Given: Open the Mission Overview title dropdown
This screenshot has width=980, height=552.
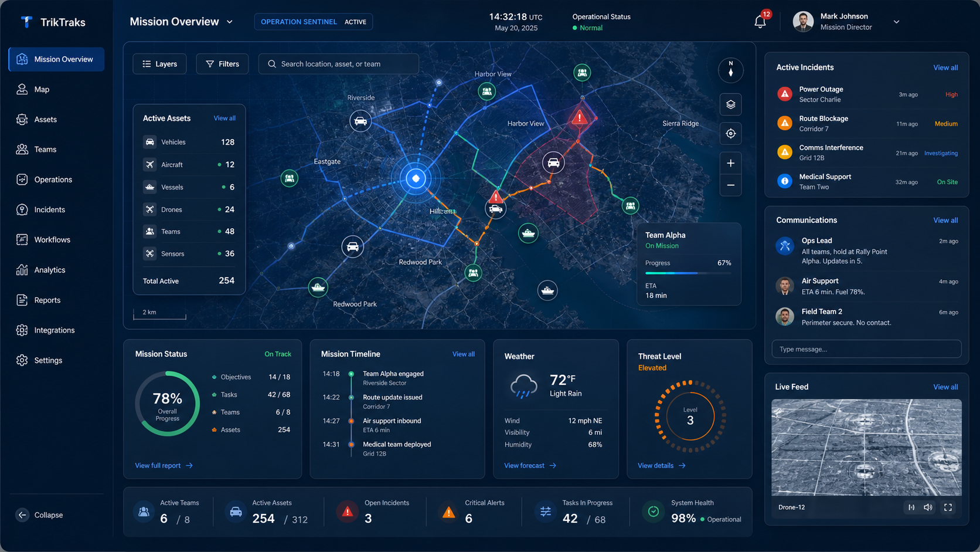Looking at the screenshot, I should [229, 22].
